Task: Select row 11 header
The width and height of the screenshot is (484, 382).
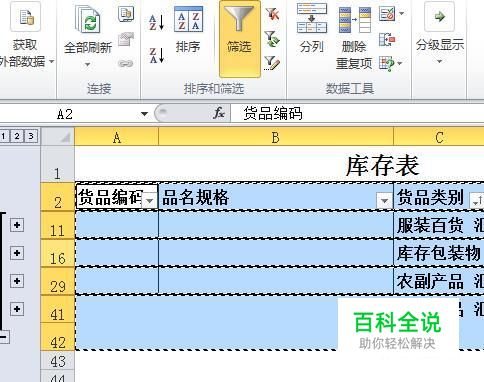Action: point(57,225)
